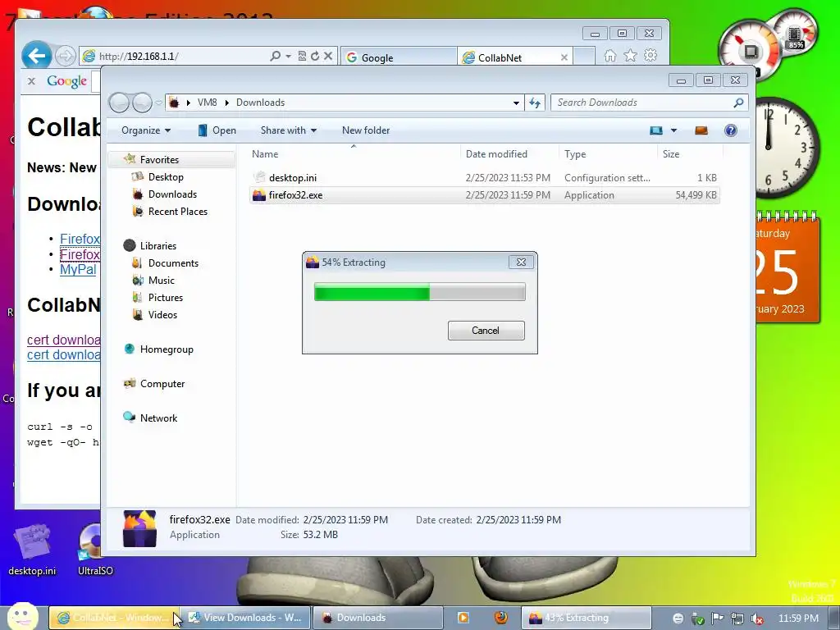Viewport: 840px width, 630px height.
Task: Expand the VM8 breadcrumb arrow
Action: pyautogui.click(x=226, y=103)
